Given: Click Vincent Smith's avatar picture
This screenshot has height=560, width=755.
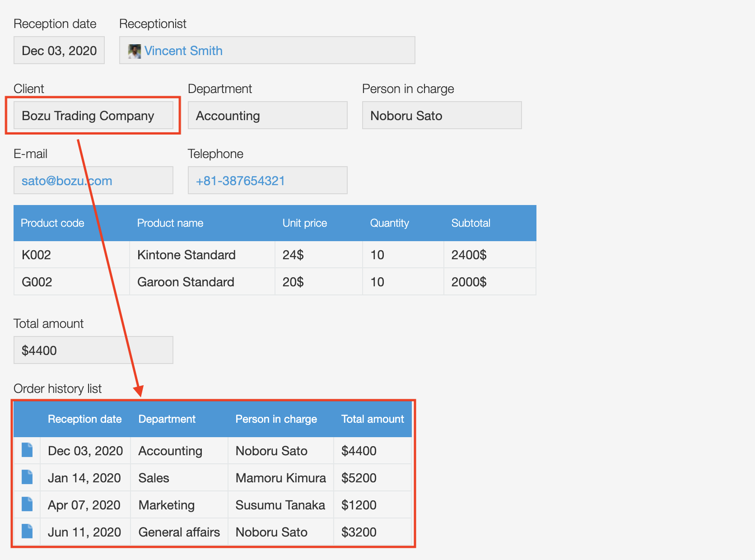Looking at the screenshot, I should pyautogui.click(x=134, y=51).
